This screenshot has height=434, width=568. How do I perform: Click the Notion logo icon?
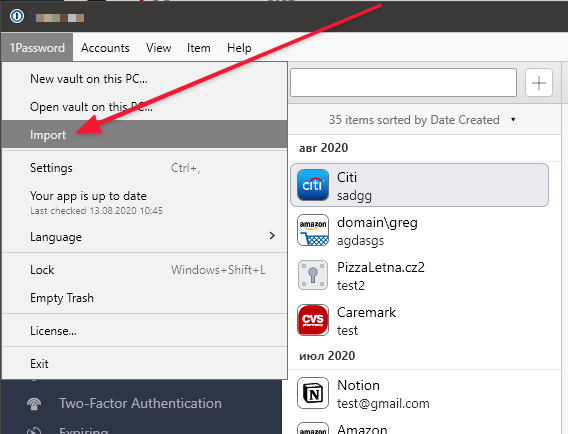[313, 393]
